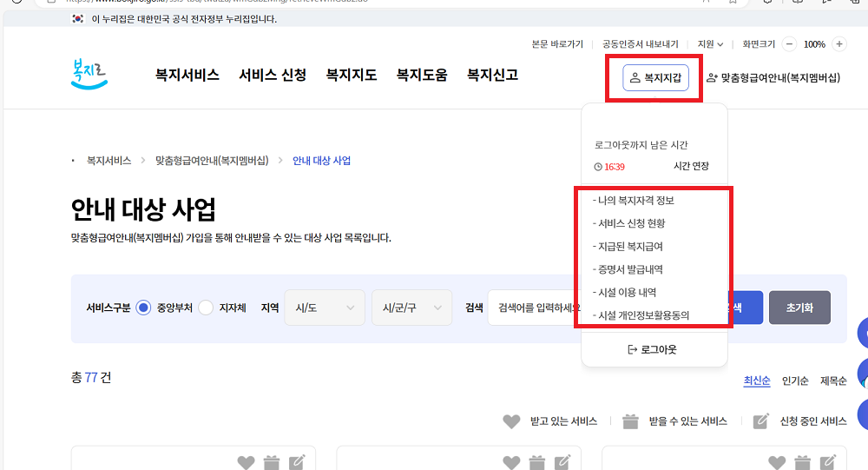Viewport: 868px width, 470px height.
Task: Click pencil icon on first service card
Action: pos(297,462)
